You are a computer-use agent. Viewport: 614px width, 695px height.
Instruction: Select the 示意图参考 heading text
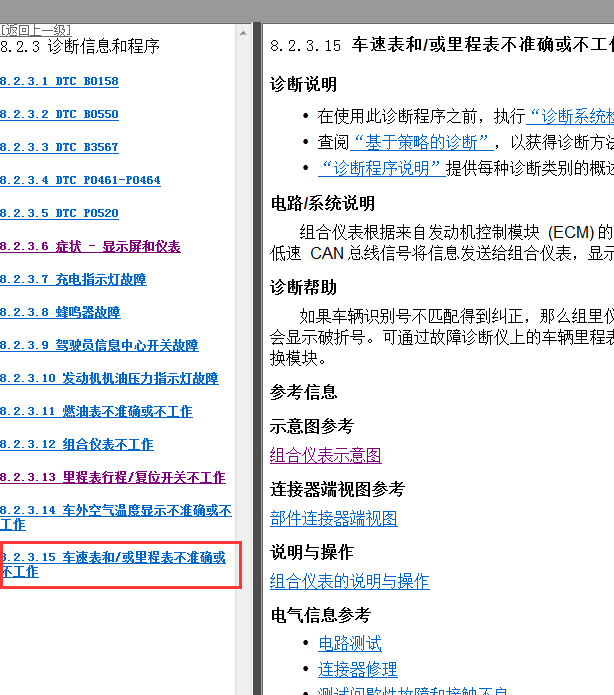pos(312,426)
